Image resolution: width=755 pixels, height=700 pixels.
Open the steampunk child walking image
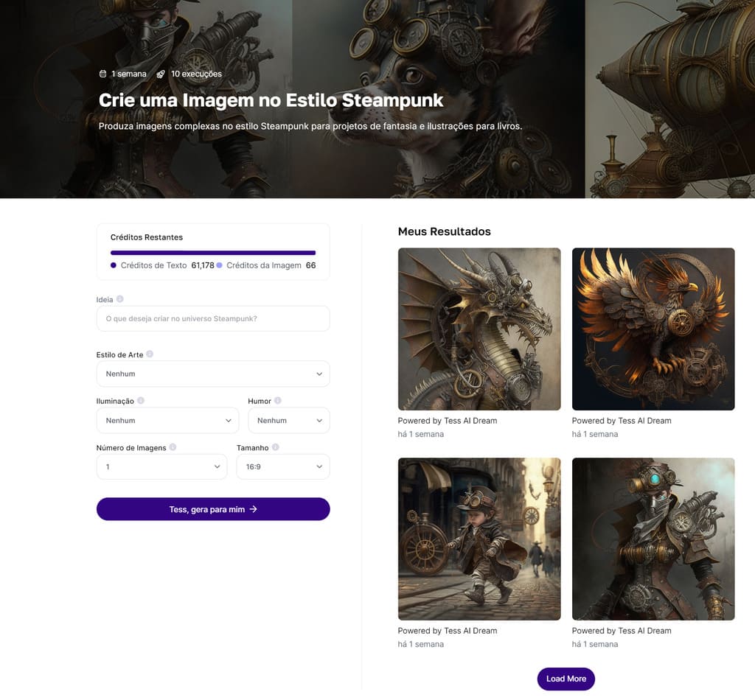pos(479,539)
